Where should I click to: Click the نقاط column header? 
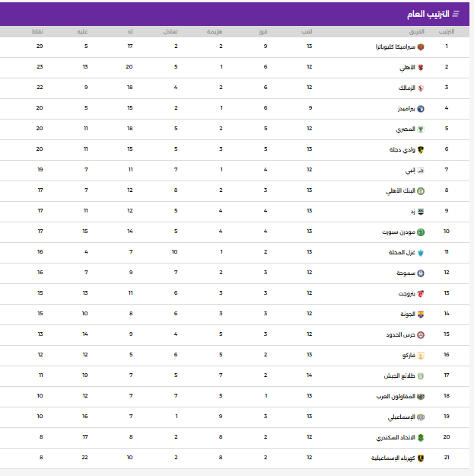(37, 31)
